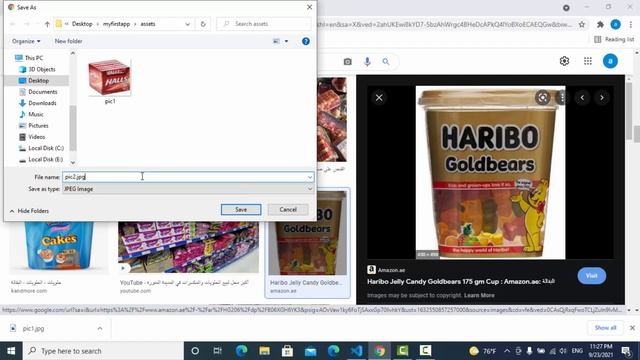Select myfirstapp in the address breadcrumb
The width and height of the screenshot is (640, 360).
click(116, 24)
